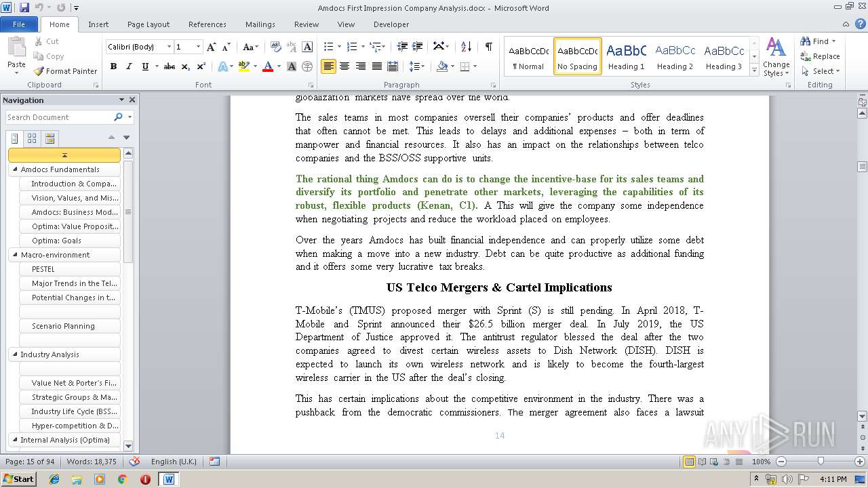The height and width of the screenshot is (488, 868).
Task: Select Justify alignment
Action: click(376, 66)
